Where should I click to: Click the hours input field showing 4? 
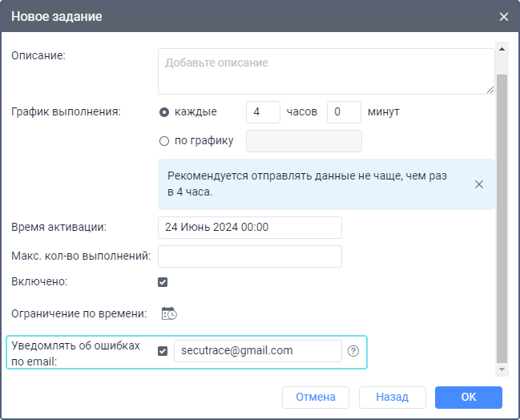[x=263, y=112]
